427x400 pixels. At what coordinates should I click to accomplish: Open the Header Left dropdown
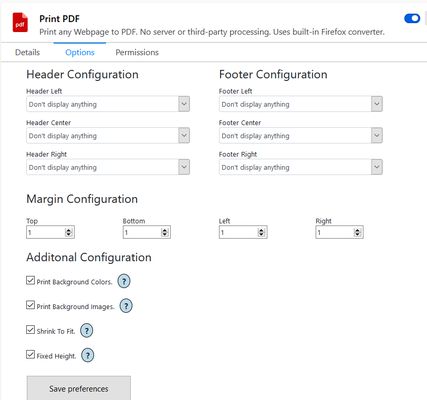point(108,104)
